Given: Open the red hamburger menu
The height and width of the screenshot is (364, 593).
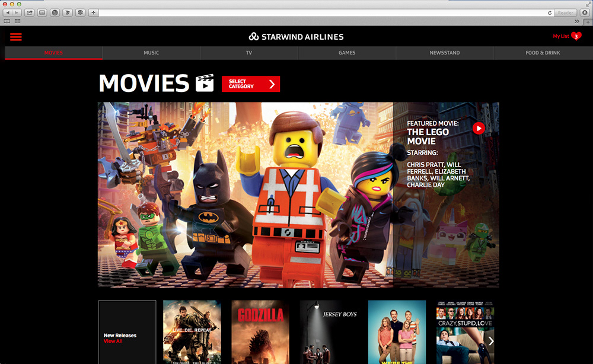Looking at the screenshot, I should pos(16,37).
